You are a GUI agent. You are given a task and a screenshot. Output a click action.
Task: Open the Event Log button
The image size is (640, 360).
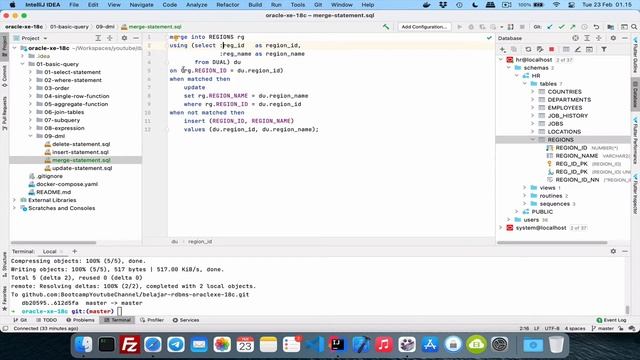pyautogui.click(x=611, y=320)
